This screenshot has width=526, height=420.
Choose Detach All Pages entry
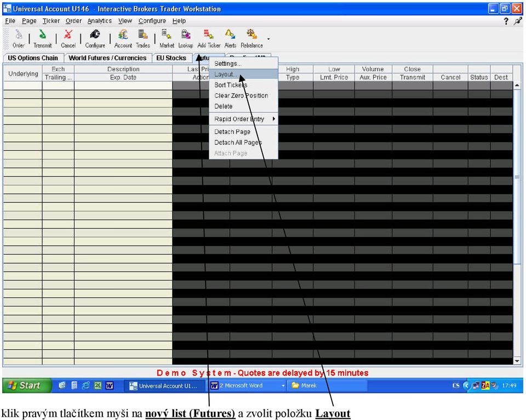[x=243, y=143]
